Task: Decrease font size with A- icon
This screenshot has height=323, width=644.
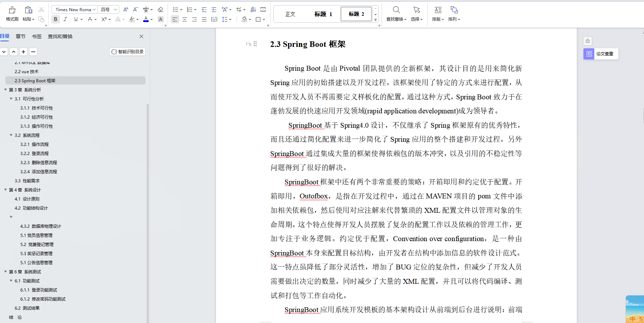Action: coord(135,9)
